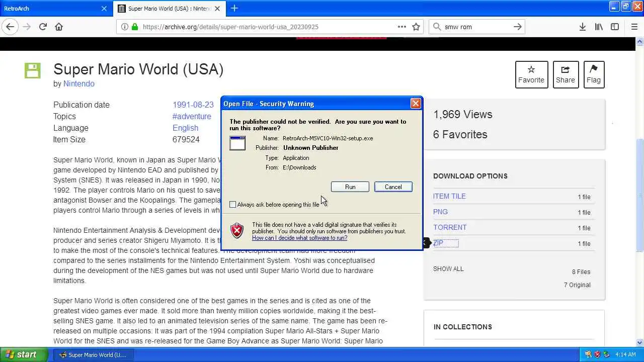Click the green floppy disk item icon
The image size is (644, 362).
(33, 70)
